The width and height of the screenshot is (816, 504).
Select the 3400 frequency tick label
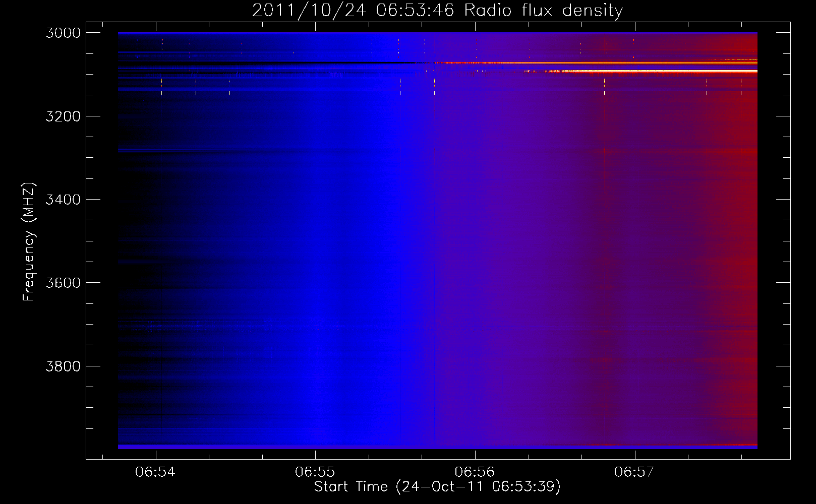coord(63,200)
